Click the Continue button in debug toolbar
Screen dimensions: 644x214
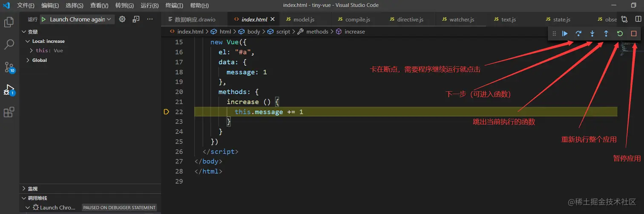coord(565,33)
